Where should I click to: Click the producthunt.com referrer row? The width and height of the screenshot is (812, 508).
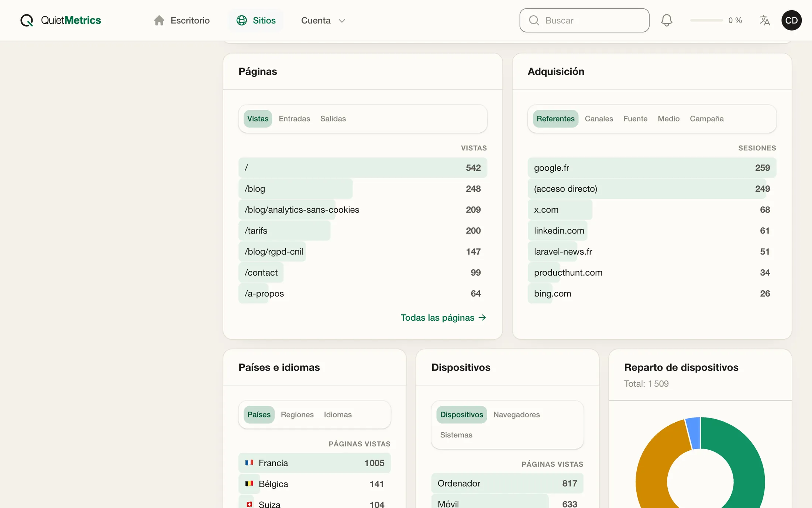(x=652, y=272)
